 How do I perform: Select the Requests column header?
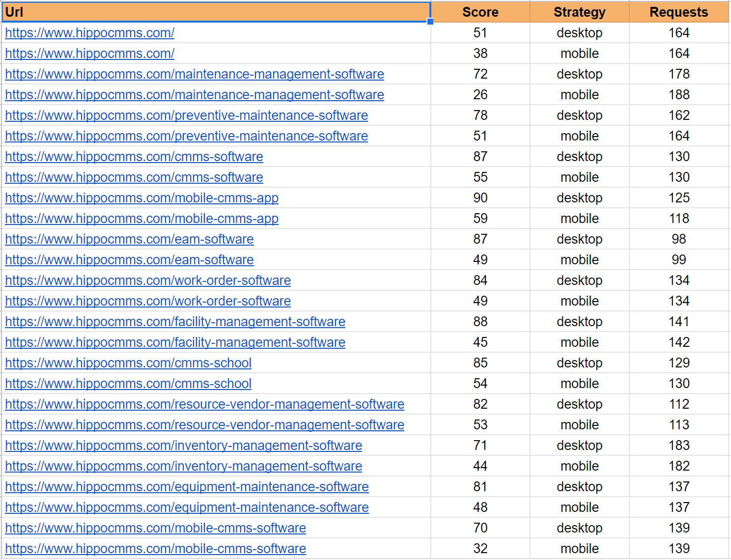pyautogui.click(x=679, y=12)
